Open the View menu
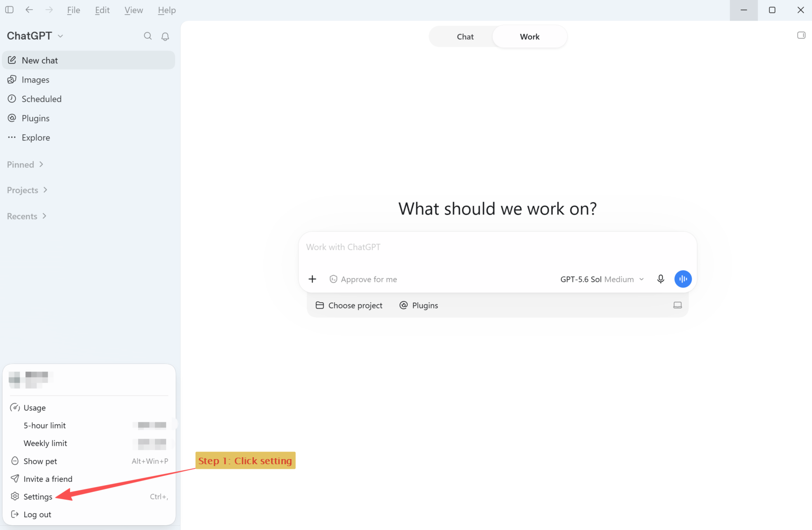Viewport: 812px width, 530px height. coord(133,10)
